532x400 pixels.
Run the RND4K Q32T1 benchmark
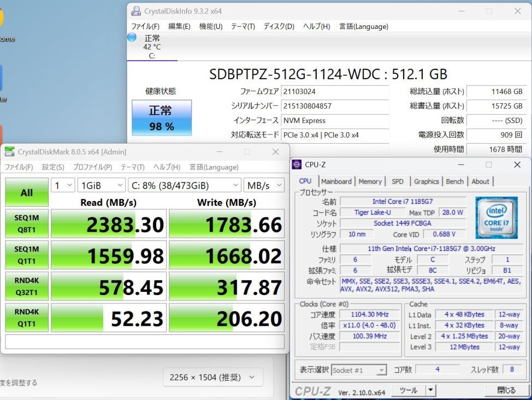point(27,286)
